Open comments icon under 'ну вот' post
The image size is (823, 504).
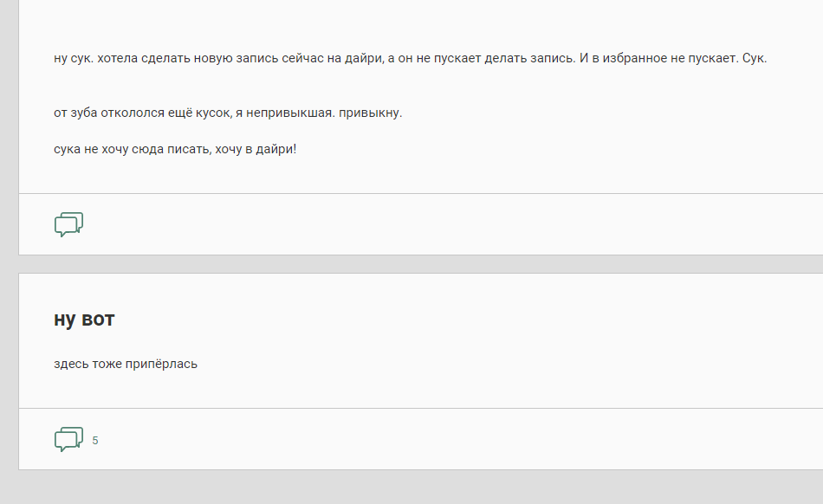68,439
